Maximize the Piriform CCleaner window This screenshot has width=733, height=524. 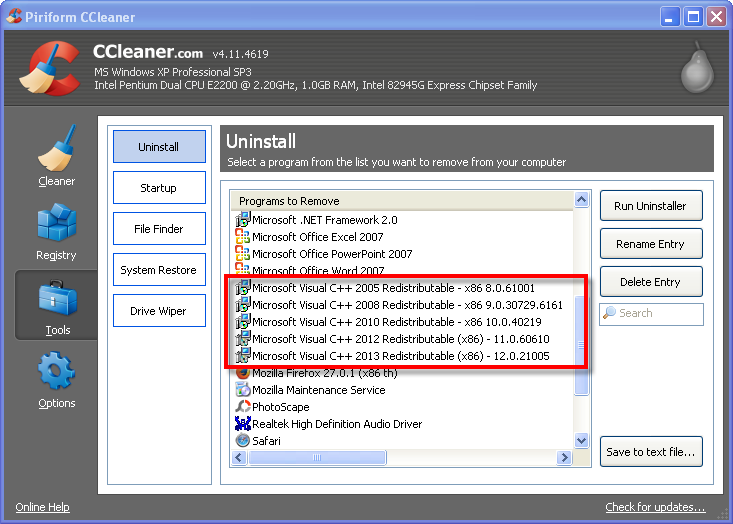tap(693, 17)
